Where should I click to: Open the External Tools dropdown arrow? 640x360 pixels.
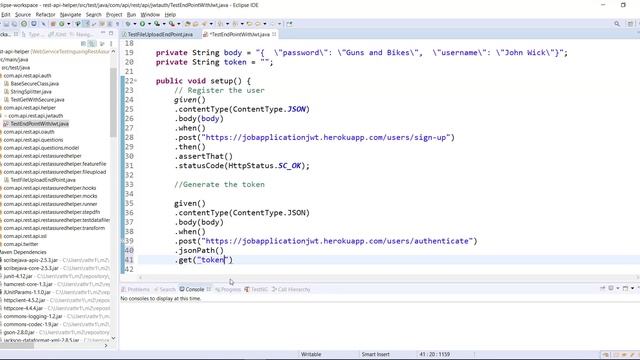click(179, 24)
